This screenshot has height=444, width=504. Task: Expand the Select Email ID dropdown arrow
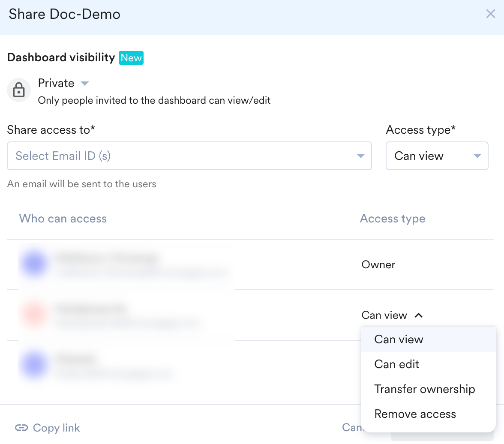point(360,156)
